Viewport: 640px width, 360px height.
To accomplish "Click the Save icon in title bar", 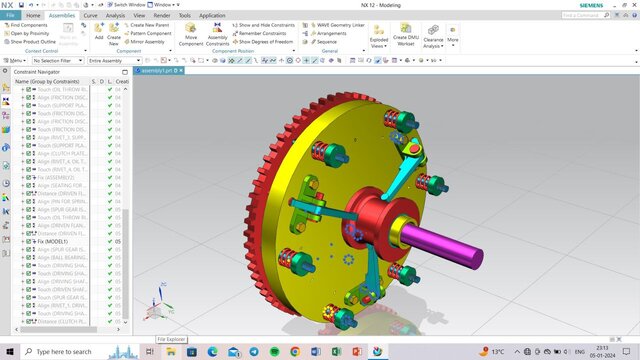I will [21, 5].
